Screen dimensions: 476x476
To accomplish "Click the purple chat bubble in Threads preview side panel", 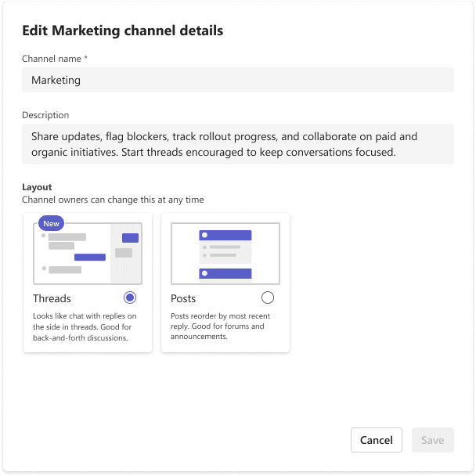I will point(130,238).
